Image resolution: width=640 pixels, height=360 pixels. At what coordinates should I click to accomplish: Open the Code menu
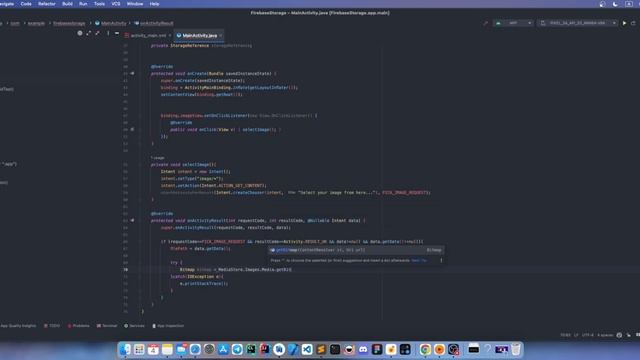(26, 4)
